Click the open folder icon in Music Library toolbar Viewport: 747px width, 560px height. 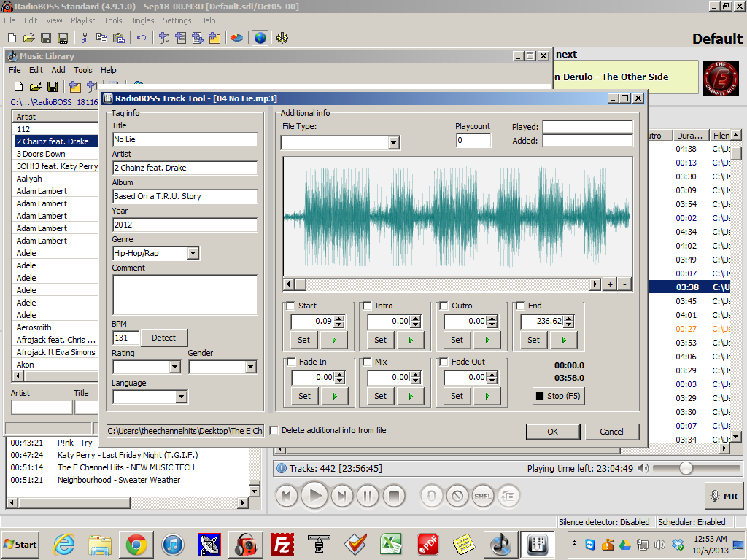pyautogui.click(x=35, y=87)
